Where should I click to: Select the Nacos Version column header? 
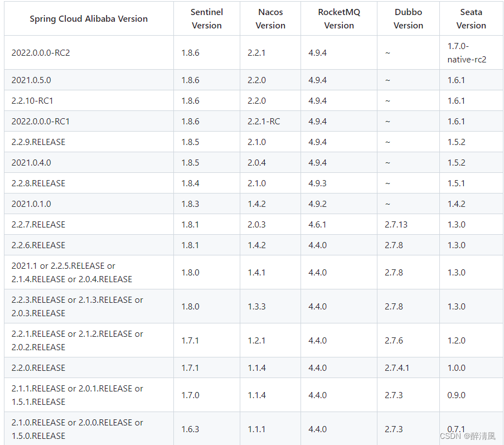270,18
